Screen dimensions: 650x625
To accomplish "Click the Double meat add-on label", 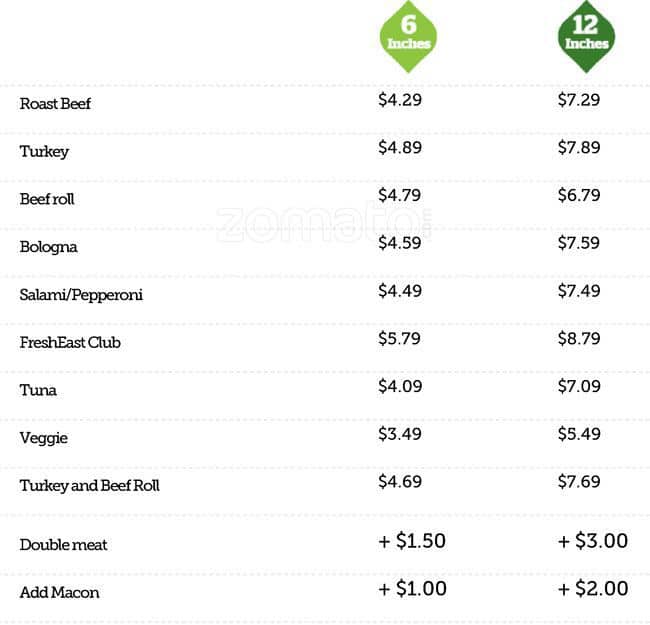I will coord(63,545).
